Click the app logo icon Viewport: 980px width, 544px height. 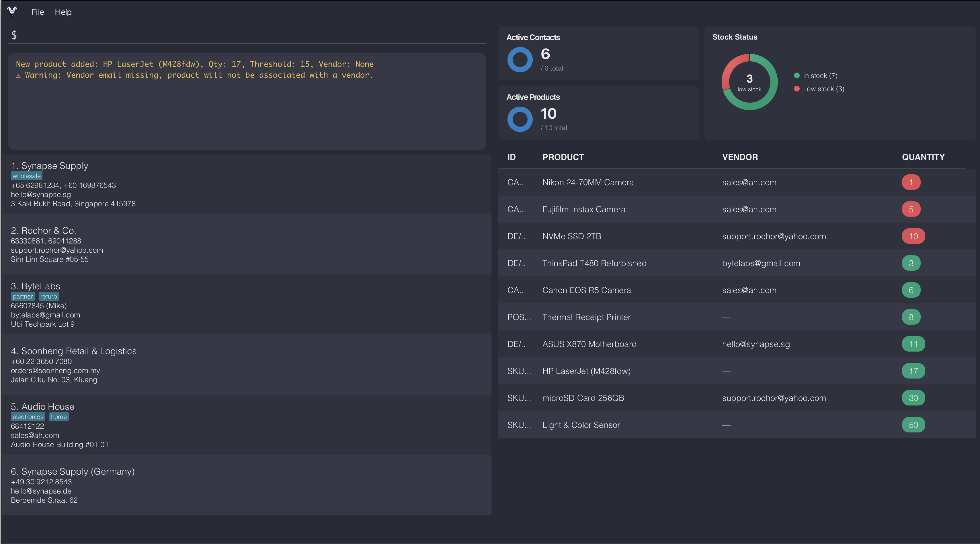pyautogui.click(x=12, y=11)
